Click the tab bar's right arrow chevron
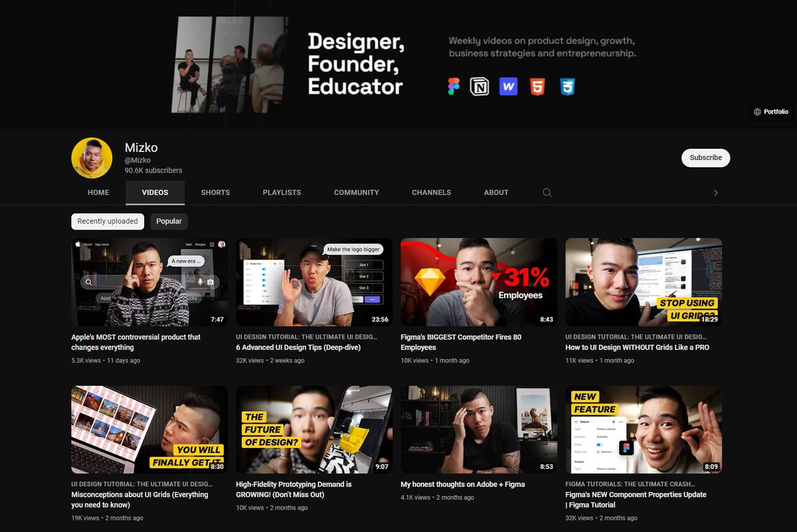This screenshot has height=532, width=797. [715, 193]
